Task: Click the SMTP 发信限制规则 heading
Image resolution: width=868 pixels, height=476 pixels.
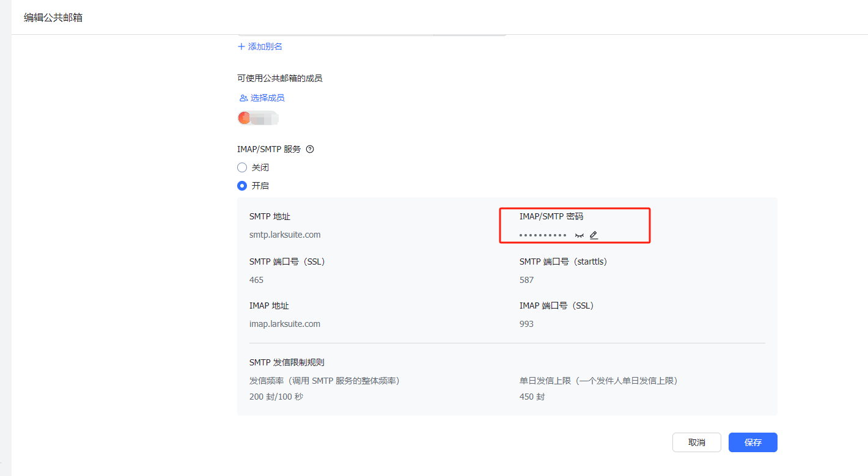Action: click(287, 362)
